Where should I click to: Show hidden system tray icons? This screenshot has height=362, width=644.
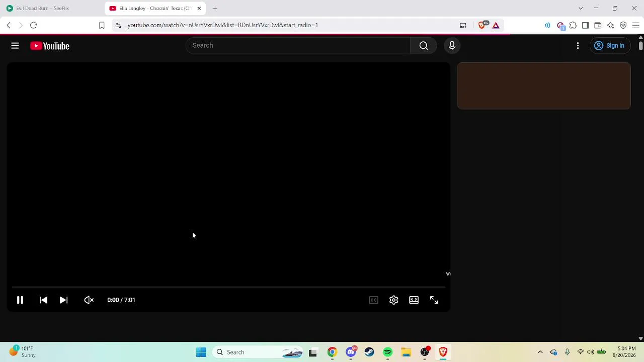click(x=540, y=352)
